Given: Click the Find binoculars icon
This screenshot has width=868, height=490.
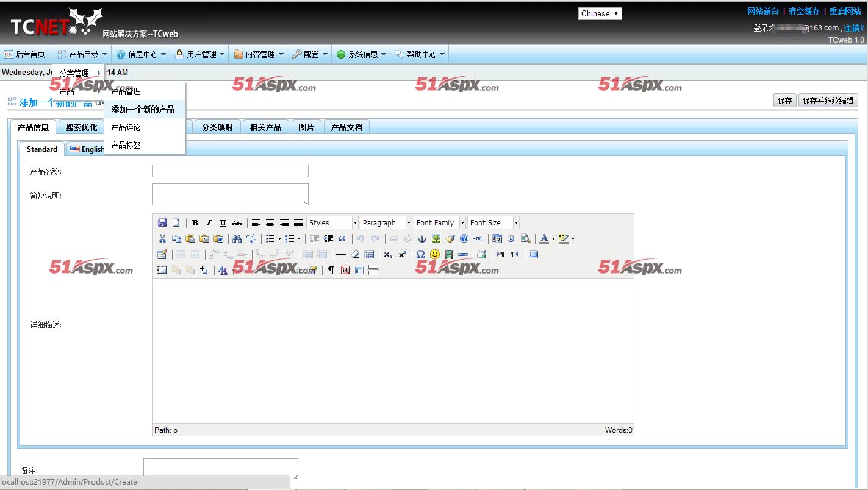Looking at the screenshot, I should pos(237,238).
